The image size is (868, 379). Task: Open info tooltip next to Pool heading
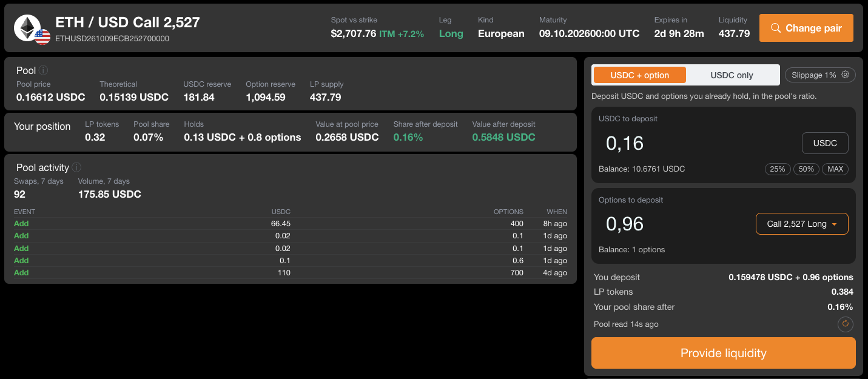[44, 70]
